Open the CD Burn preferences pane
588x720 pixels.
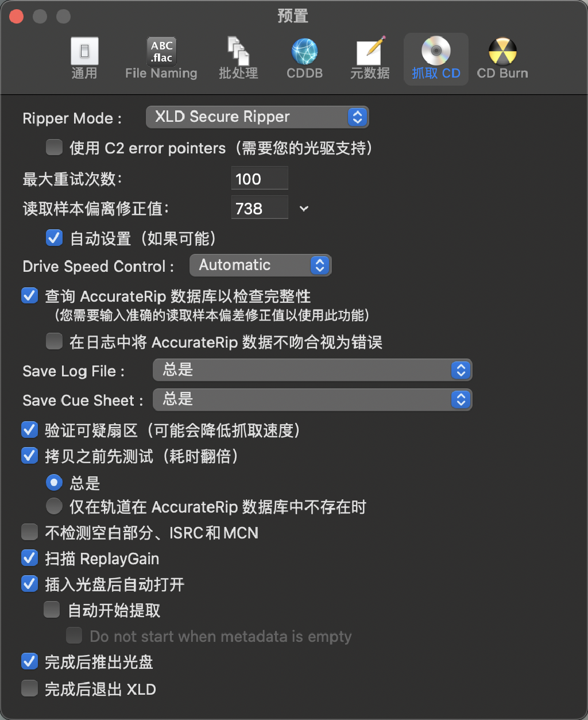pyautogui.click(x=502, y=57)
